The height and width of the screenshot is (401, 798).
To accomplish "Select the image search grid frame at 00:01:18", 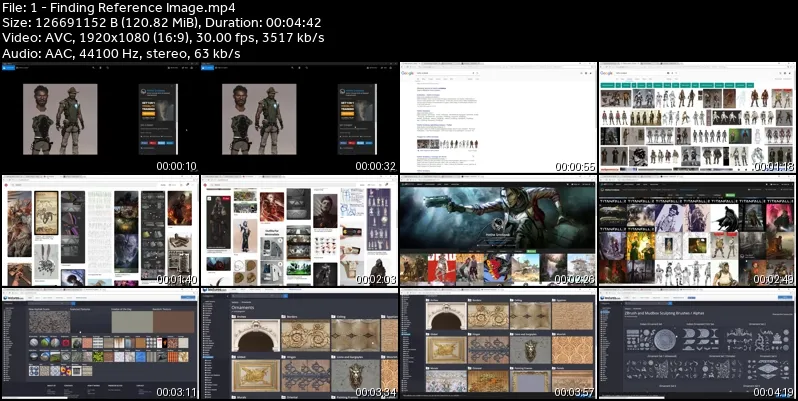I will (x=697, y=118).
